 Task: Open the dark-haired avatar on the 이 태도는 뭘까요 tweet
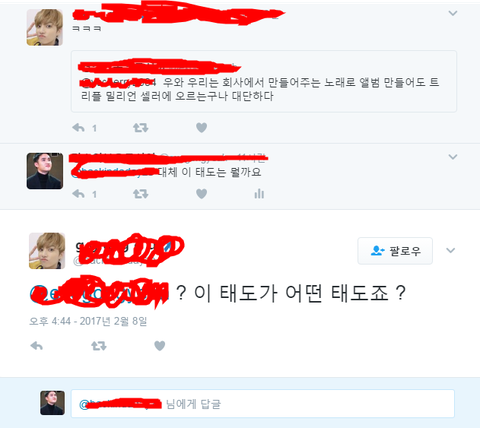pyautogui.click(x=45, y=171)
